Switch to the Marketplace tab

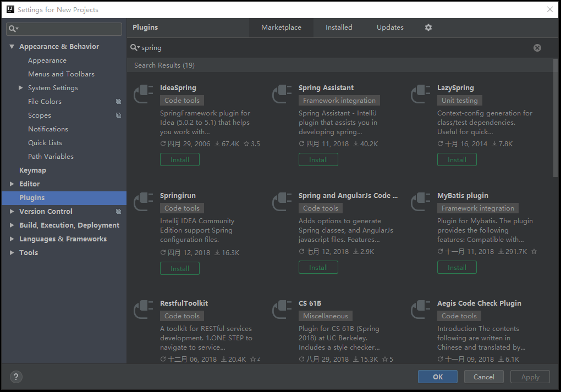coord(281,27)
